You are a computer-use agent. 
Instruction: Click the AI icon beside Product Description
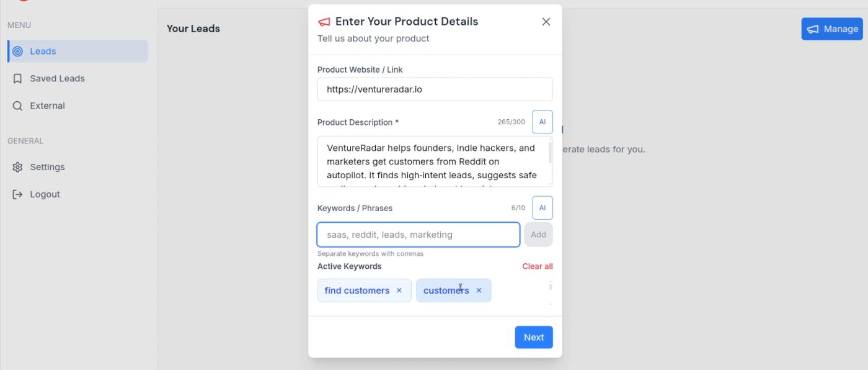[x=542, y=122]
